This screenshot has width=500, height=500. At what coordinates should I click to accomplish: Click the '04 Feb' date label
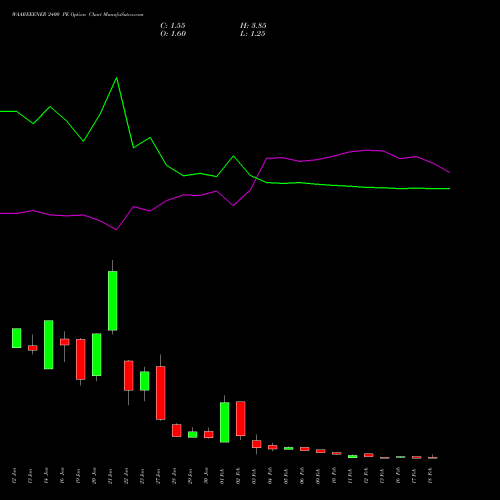[x=270, y=476]
